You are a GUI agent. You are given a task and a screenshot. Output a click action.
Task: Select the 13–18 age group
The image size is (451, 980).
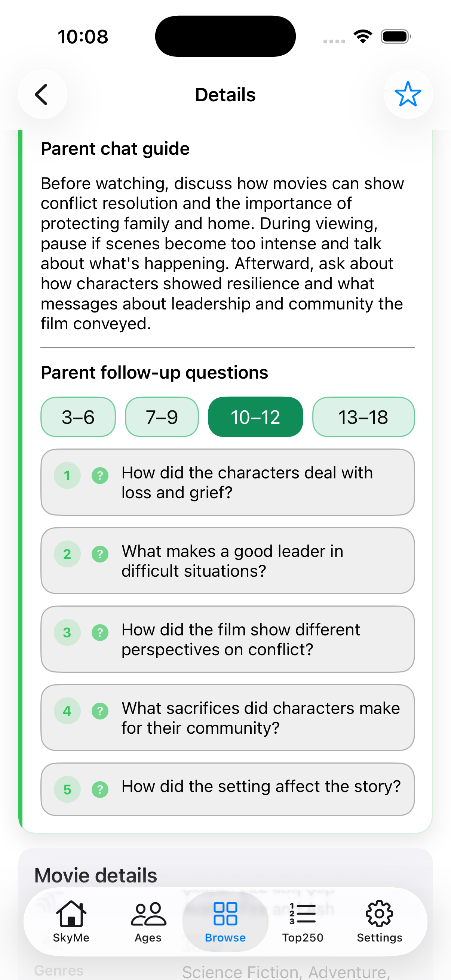363,417
